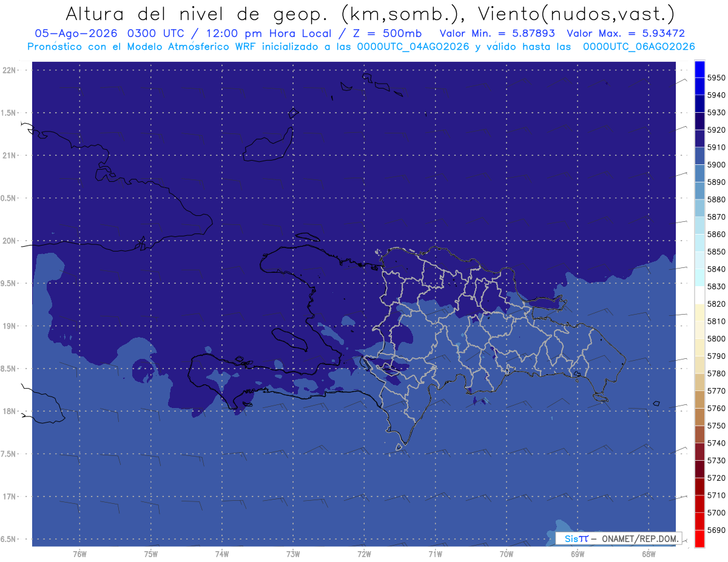Click the '22N' latitude tick label
Viewport: 728px width, 562px height.
[x=9, y=70]
